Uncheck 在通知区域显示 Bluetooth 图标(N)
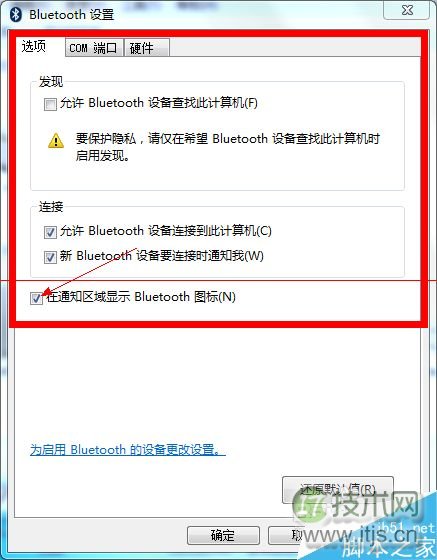Screen dimensions: 437x560 click(36, 298)
